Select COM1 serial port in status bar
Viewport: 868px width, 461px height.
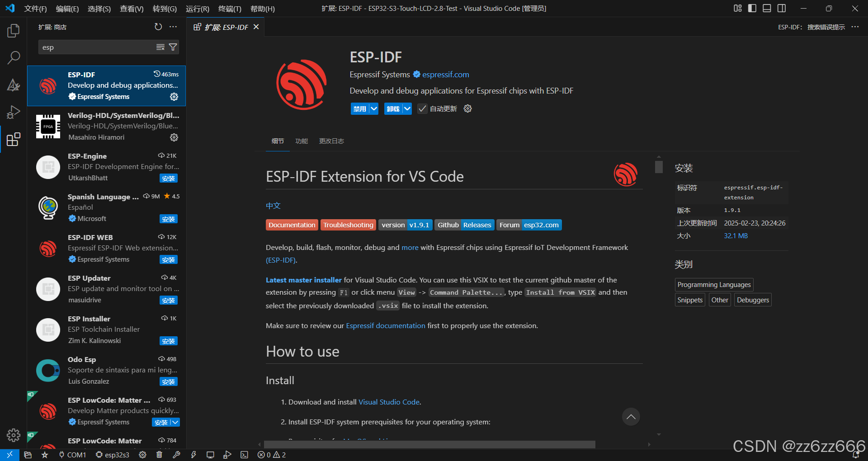[72, 455]
